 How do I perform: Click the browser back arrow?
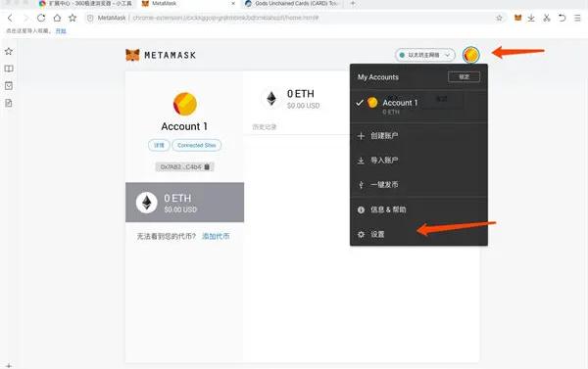(10, 18)
